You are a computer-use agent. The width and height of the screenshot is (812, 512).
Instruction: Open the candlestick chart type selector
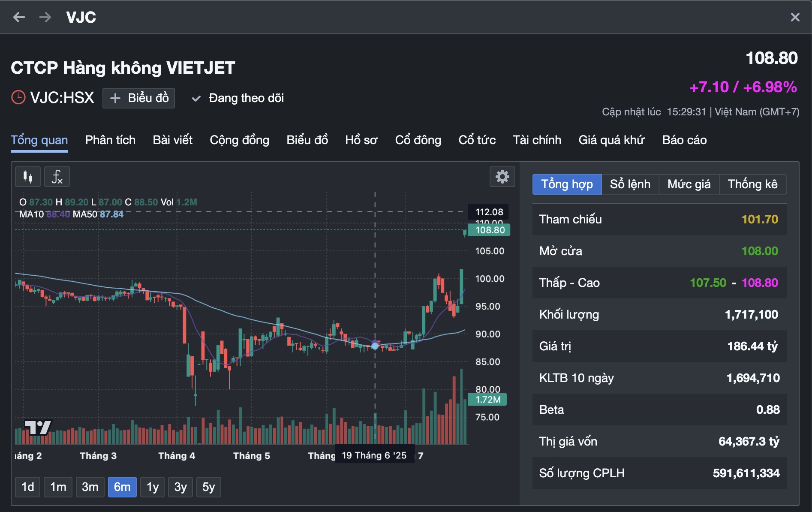(28, 177)
